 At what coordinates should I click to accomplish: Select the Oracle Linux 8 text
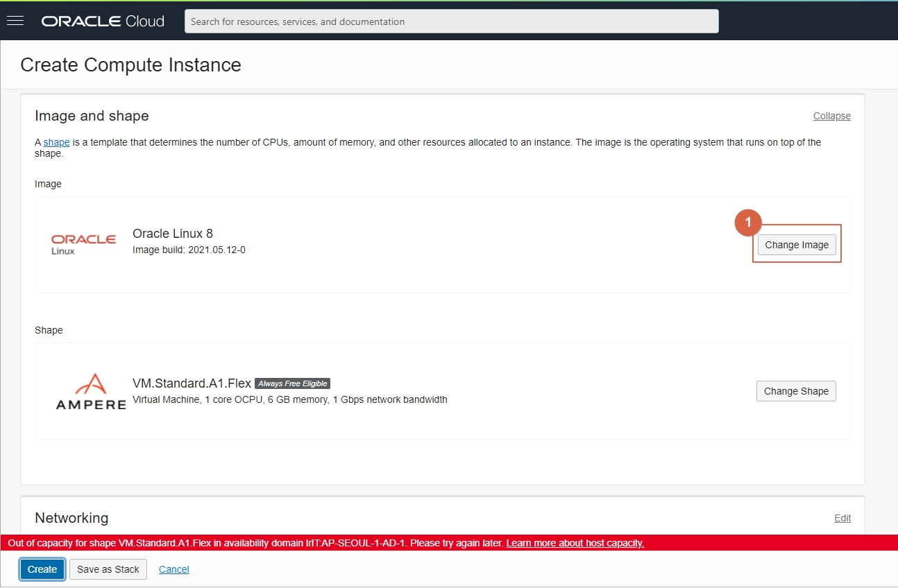coord(173,234)
